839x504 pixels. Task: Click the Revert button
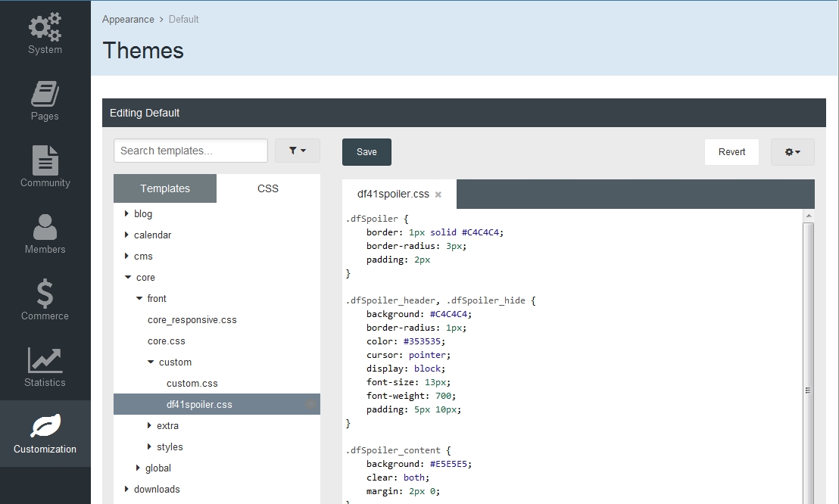click(731, 151)
